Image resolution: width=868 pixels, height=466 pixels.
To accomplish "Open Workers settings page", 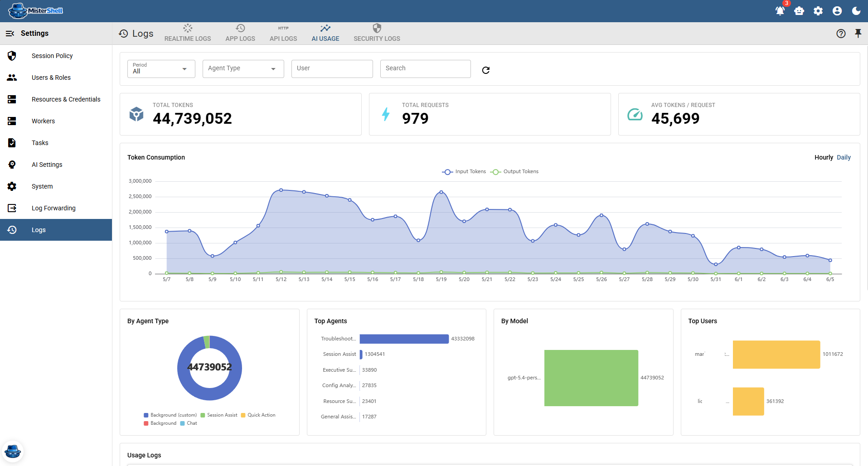I will 56,121.
